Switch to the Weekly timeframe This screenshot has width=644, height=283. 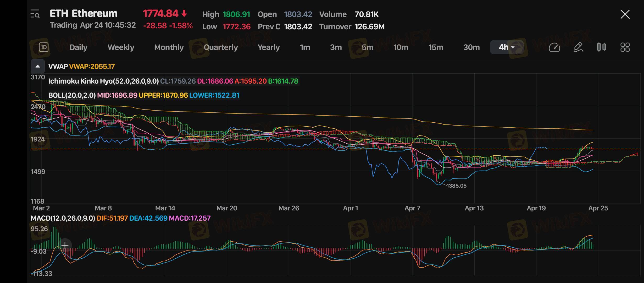(x=121, y=47)
